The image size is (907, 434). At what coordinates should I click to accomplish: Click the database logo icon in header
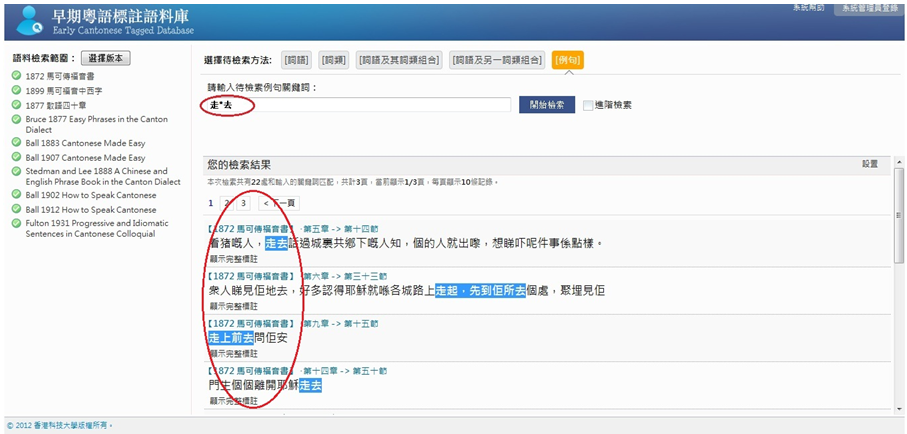[27, 17]
